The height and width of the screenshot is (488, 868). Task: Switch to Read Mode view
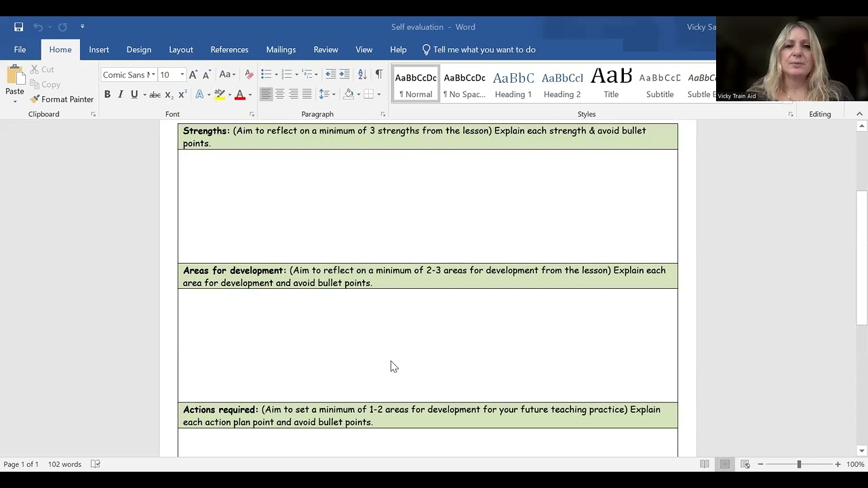tap(705, 464)
